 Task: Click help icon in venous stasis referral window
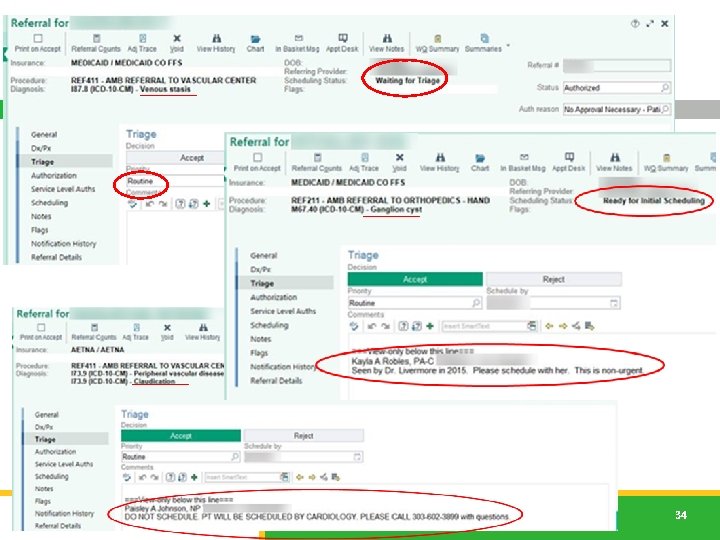pos(635,23)
